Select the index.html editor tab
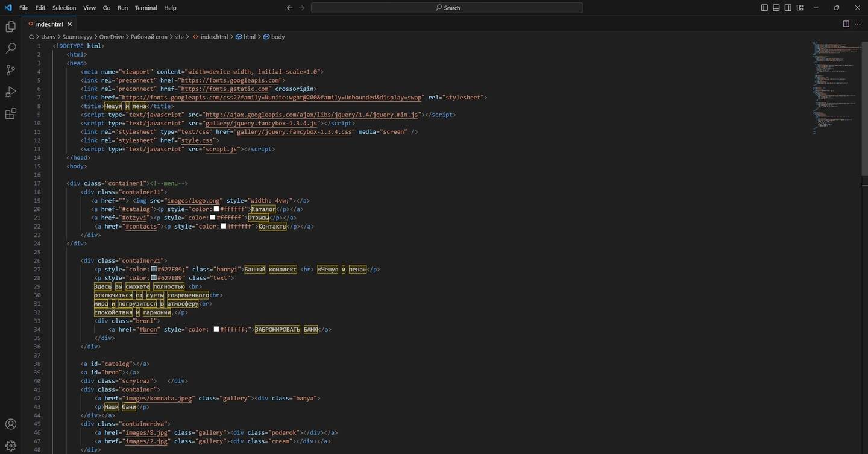This screenshot has width=868, height=454. (x=49, y=24)
